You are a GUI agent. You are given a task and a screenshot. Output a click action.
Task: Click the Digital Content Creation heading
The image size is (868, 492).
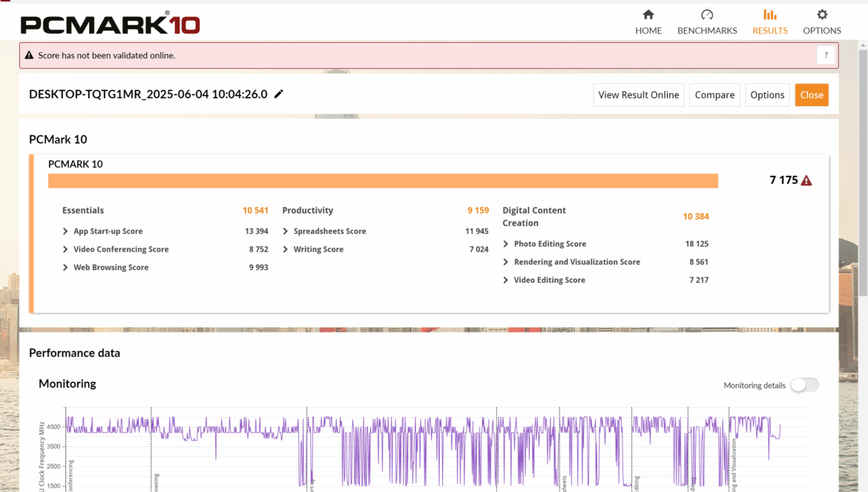[534, 217]
